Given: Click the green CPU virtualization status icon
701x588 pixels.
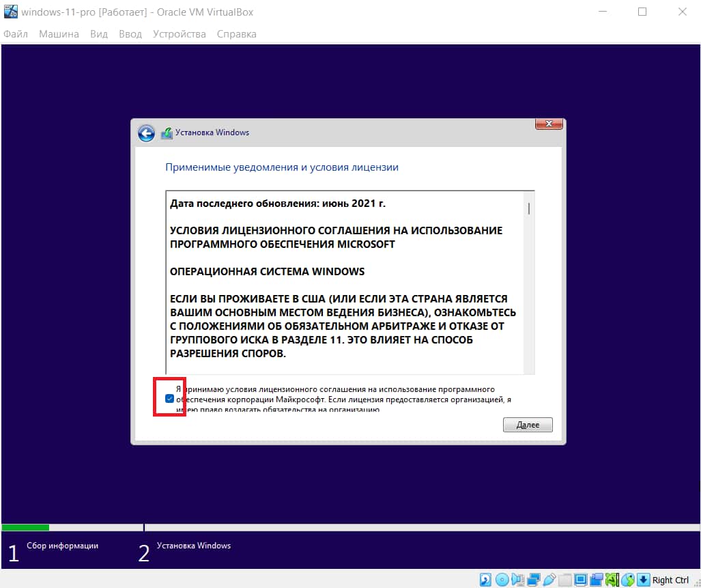Looking at the screenshot, I should coord(612,580).
